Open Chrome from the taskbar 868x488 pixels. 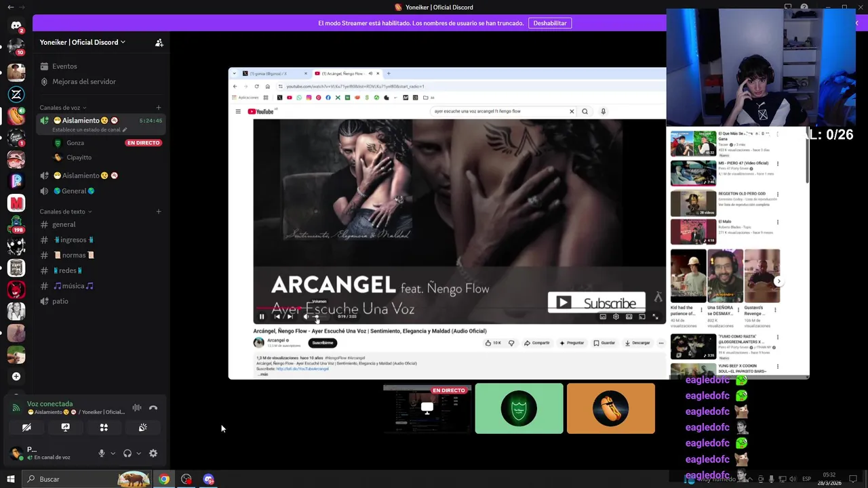pyautogui.click(x=164, y=479)
